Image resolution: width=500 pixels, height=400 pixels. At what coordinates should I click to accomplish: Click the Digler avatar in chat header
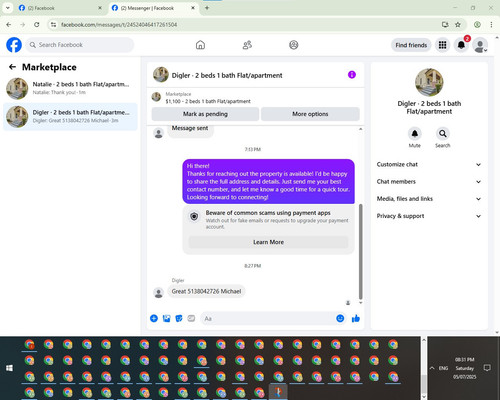[161, 75]
